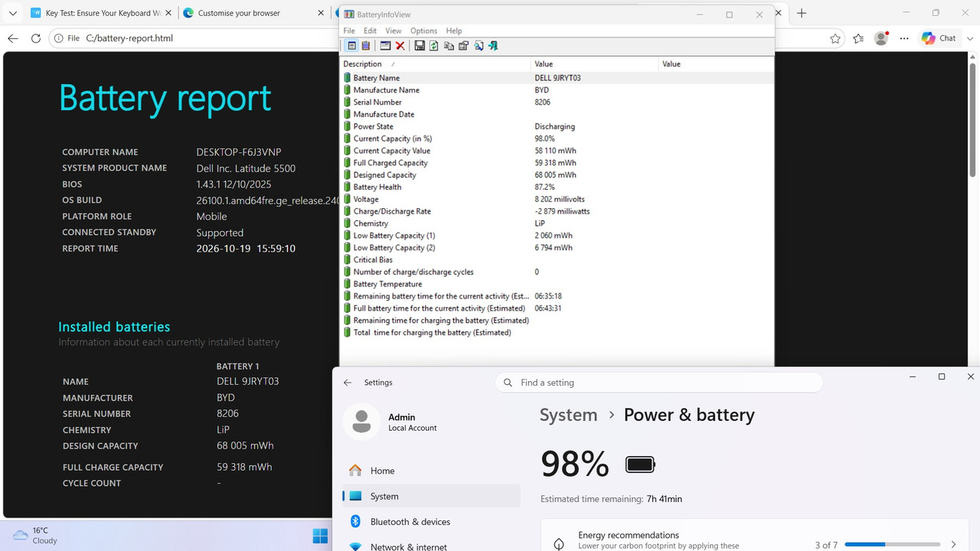Open the Edge Favourites list icon
Screen dimensions: 980x551
point(858,38)
